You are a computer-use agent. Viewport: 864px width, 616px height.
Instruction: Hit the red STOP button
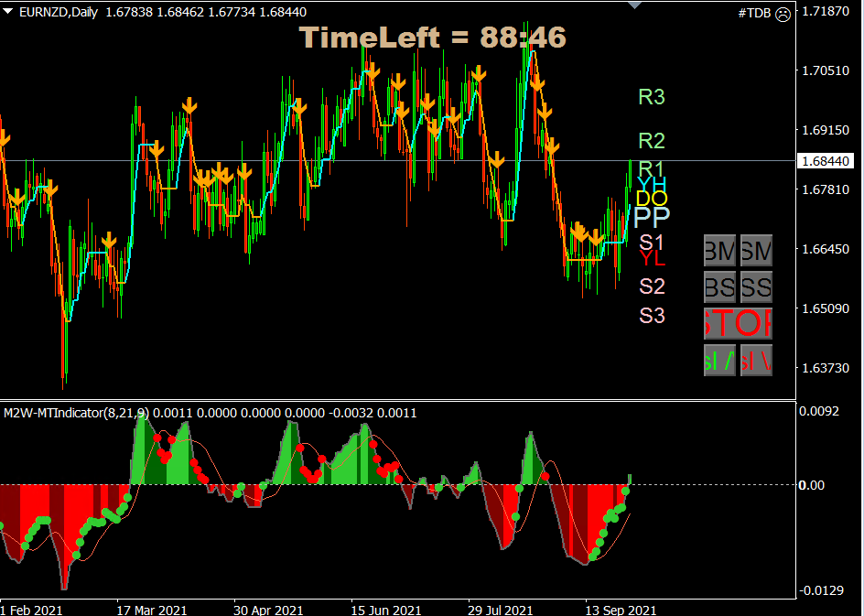pos(738,325)
